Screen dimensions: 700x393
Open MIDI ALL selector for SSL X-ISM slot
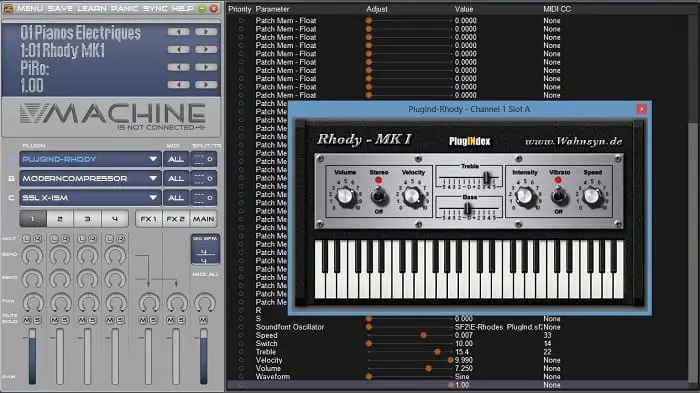176,197
